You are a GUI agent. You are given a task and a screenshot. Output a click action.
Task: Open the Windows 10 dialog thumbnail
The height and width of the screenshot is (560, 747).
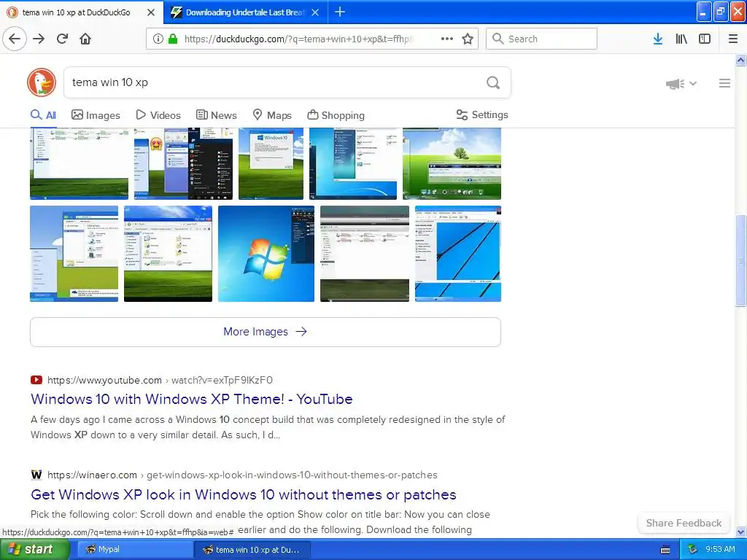[x=271, y=163]
